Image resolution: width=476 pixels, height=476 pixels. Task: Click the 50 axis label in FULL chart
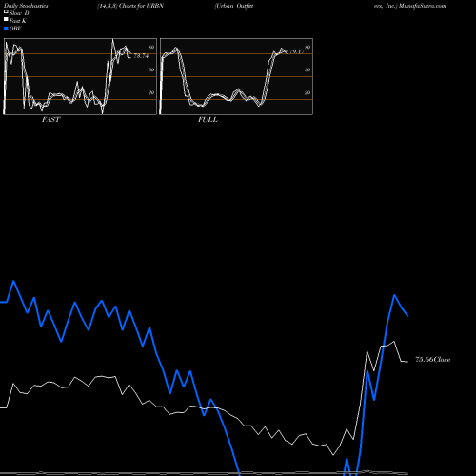coord(307,69)
